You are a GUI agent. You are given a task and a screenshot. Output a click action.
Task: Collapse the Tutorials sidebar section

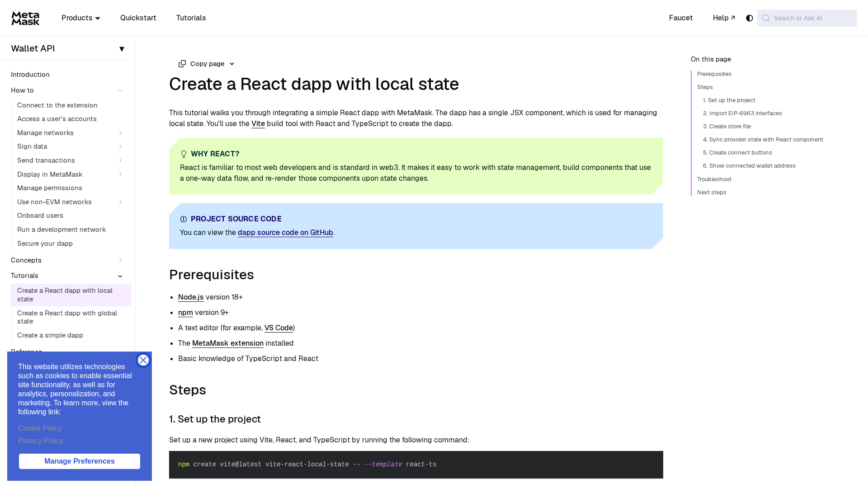pyautogui.click(x=120, y=276)
